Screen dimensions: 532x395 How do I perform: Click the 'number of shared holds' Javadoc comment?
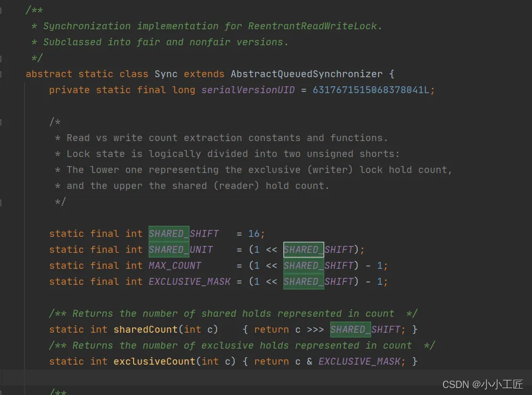[x=233, y=314]
